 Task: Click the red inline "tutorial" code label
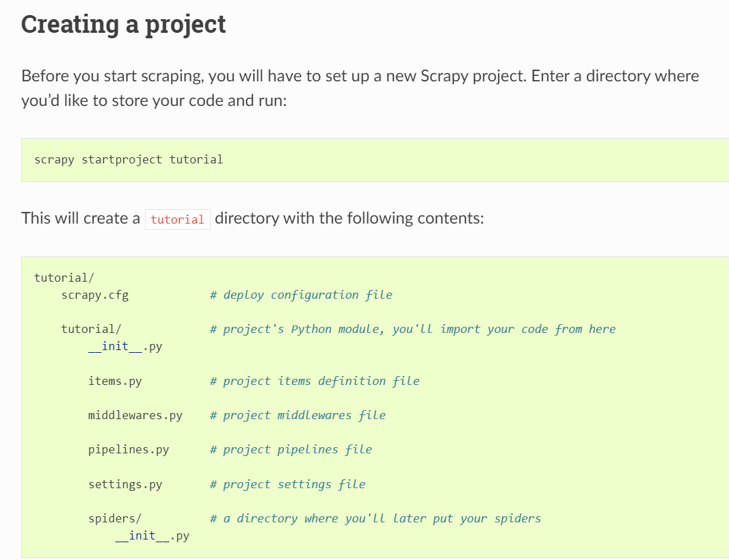pyautogui.click(x=177, y=219)
